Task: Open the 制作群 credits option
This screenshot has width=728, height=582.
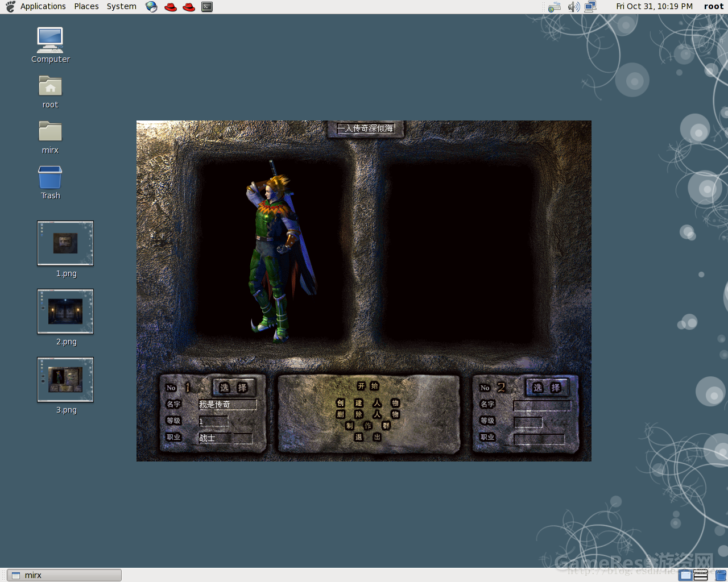Action: tap(368, 426)
